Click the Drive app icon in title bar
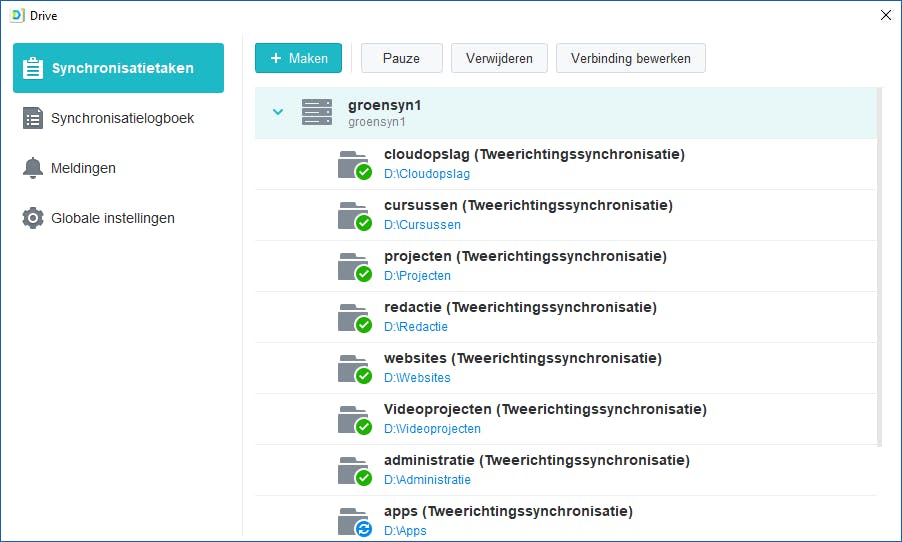This screenshot has width=902, height=542. [17, 16]
